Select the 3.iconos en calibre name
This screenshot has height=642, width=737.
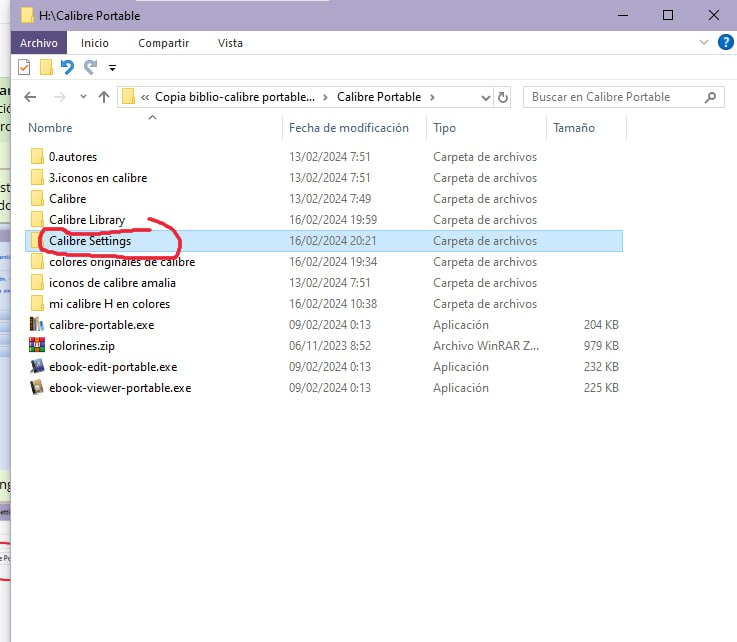(x=98, y=178)
